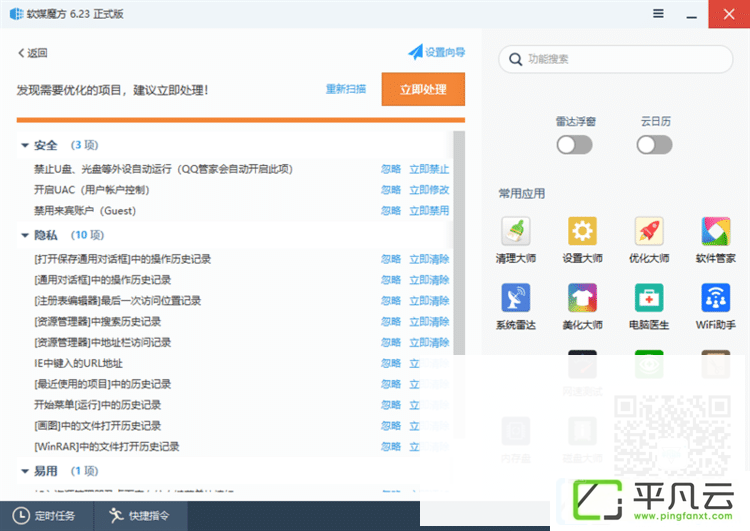This screenshot has height=531, width=750.
Task: Open WiFi助手 icon
Action: 716,298
